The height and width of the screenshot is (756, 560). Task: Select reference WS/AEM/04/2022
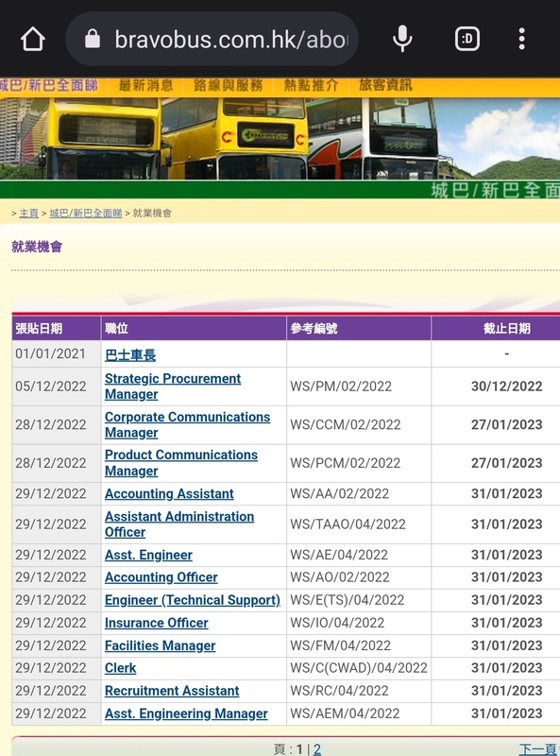click(x=345, y=713)
